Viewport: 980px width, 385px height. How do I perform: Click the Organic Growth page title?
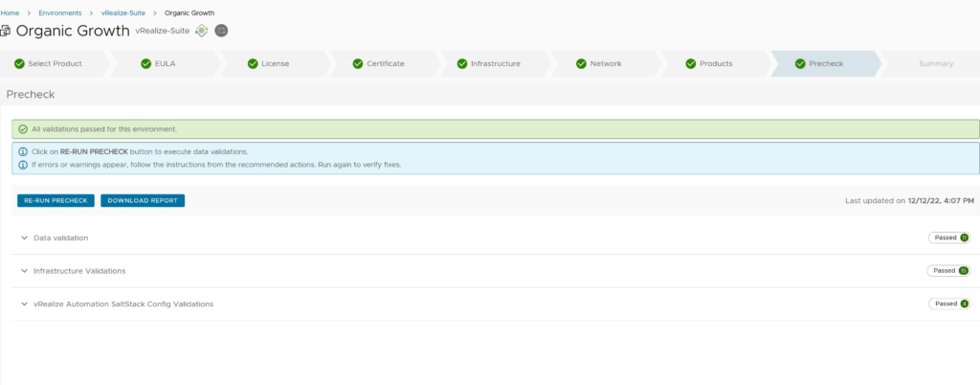point(73,31)
